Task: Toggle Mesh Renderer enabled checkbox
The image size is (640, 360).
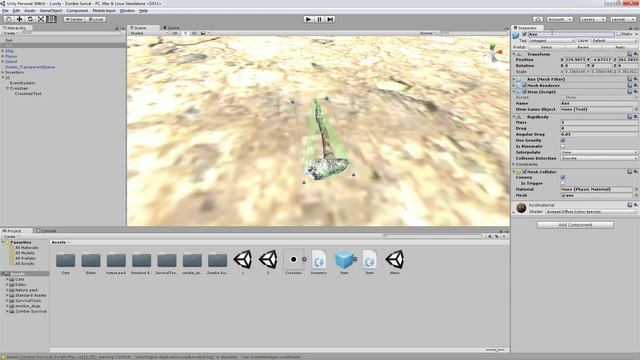Action: coord(525,86)
